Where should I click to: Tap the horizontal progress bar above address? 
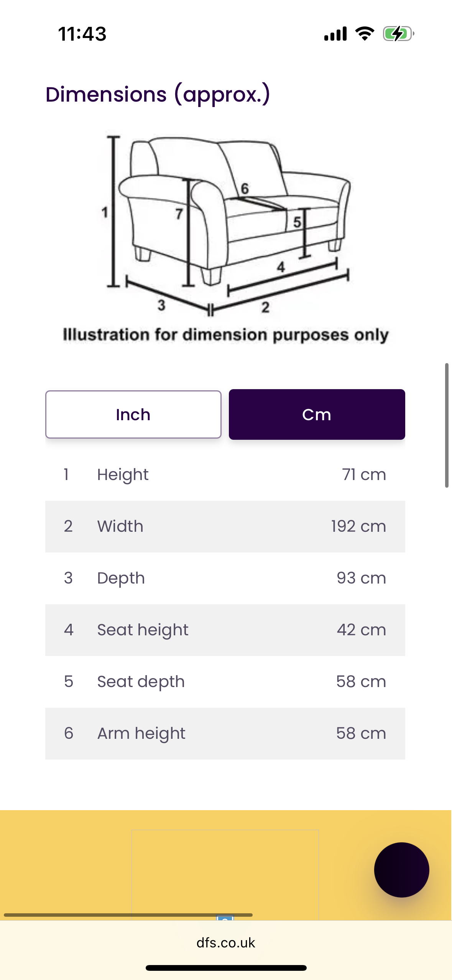128,915
